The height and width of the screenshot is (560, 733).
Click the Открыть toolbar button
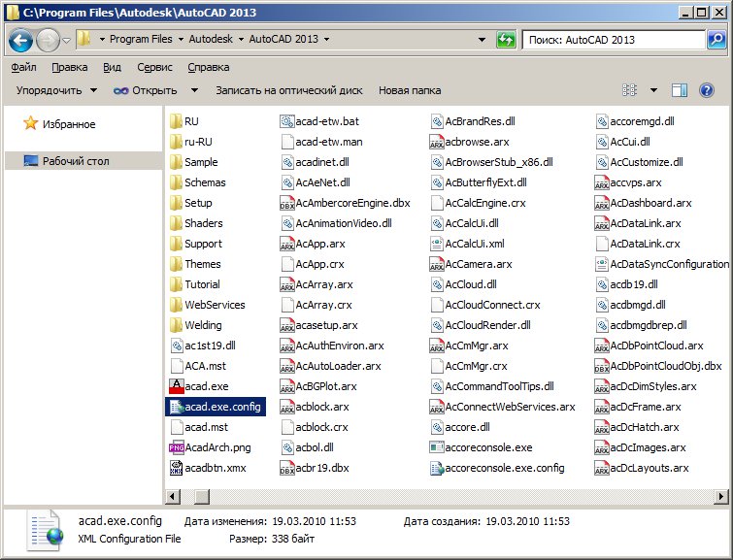146,90
